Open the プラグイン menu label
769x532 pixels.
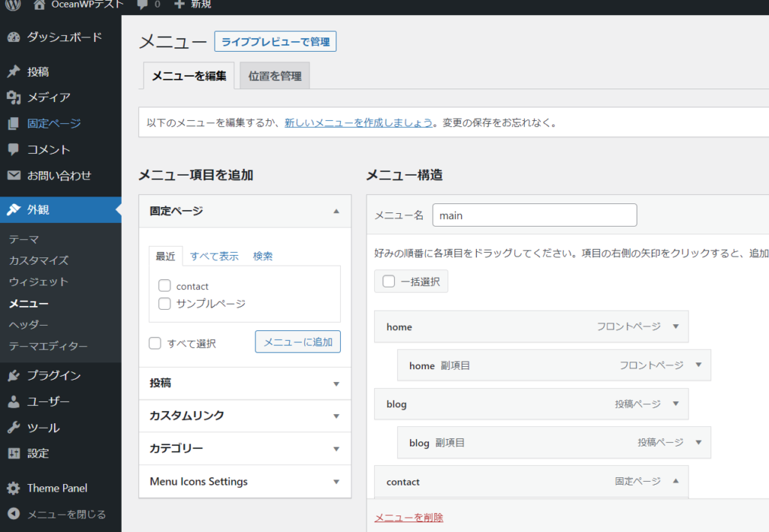(x=54, y=376)
